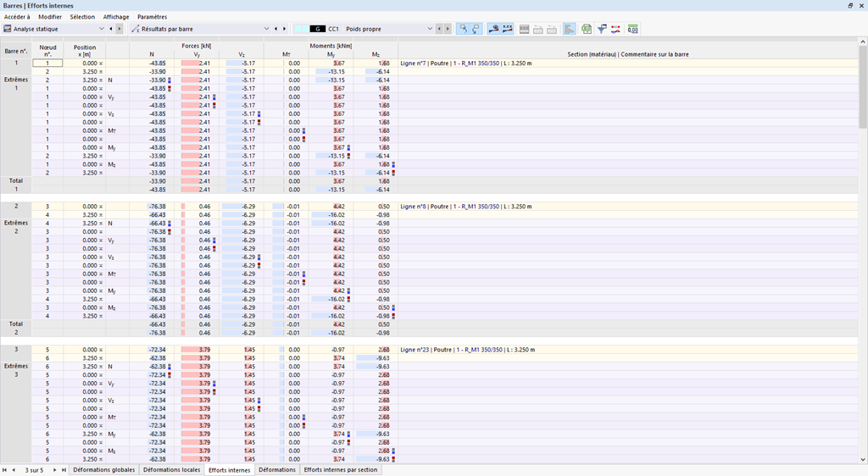Select next load case arrow
Viewport: 868px width, 476px height.
tap(448, 29)
